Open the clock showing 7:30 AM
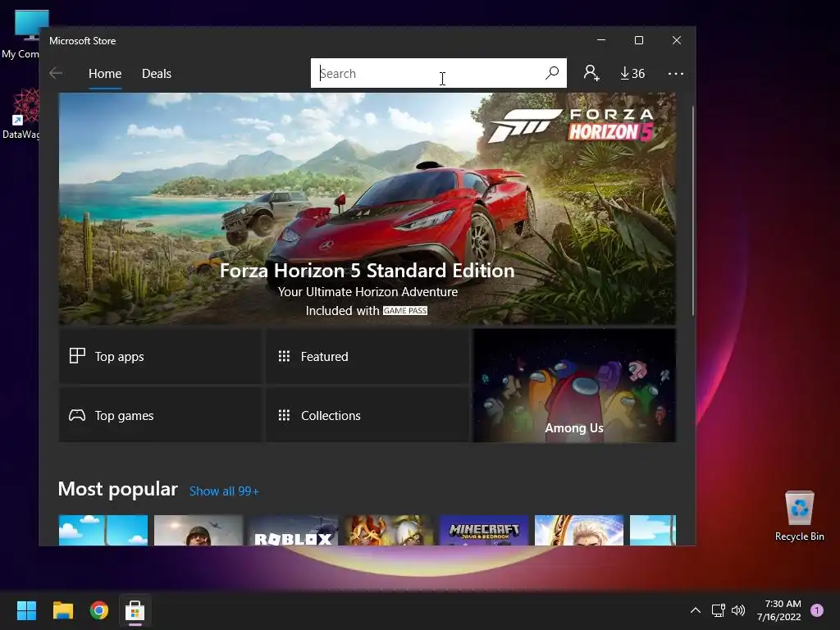This screenshot has height=630, width=840. coord(779,610)
